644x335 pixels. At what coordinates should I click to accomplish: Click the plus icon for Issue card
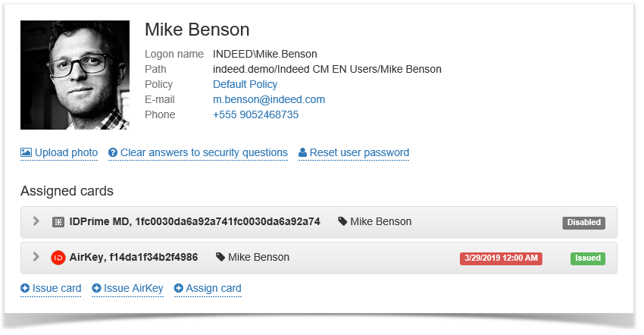point(25,289)
